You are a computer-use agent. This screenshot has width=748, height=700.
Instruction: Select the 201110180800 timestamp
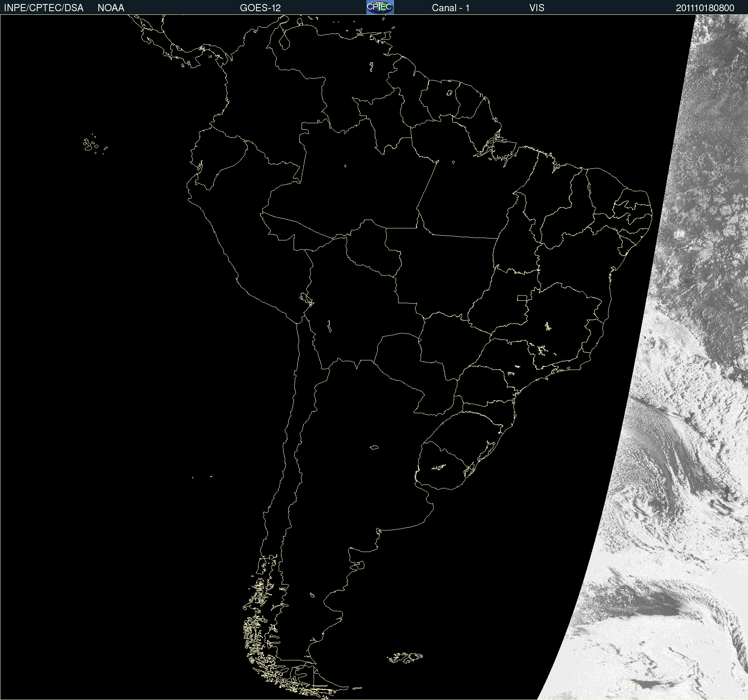(705, 8)
